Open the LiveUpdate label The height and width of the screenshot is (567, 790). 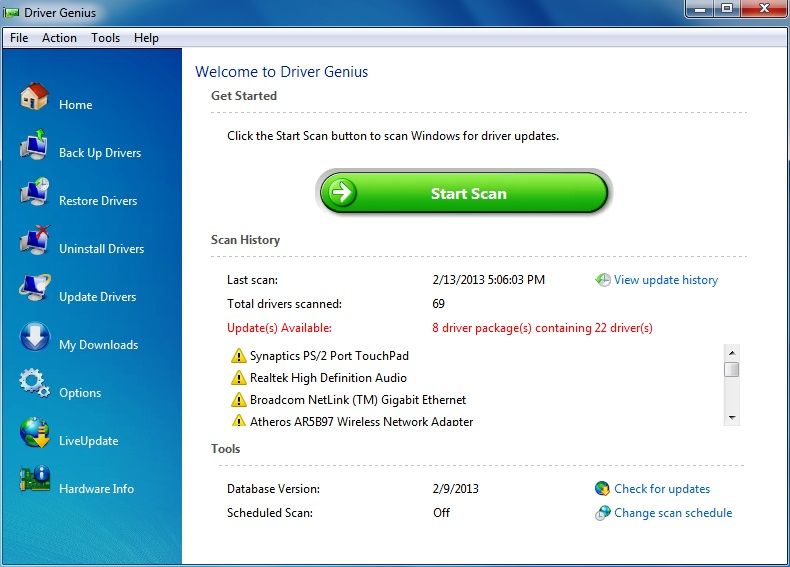[89, 440]
